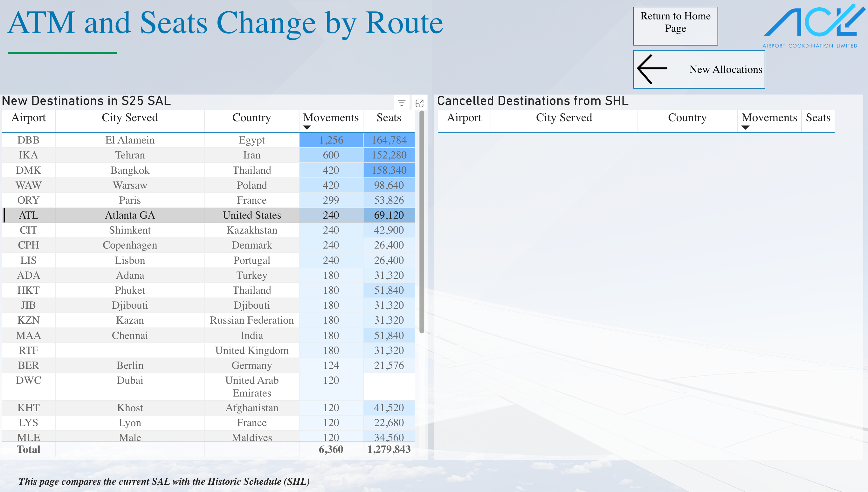
Task: Toggle Movements sort arrow in New Destinations table
Action: tap(307, 127)
